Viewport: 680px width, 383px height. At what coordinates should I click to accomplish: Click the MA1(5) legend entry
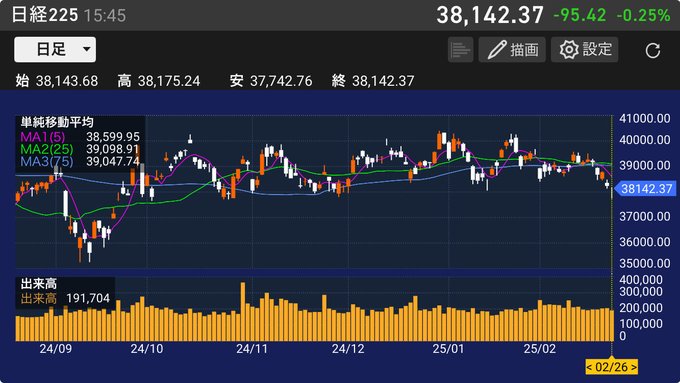click(x=42, y=137)
